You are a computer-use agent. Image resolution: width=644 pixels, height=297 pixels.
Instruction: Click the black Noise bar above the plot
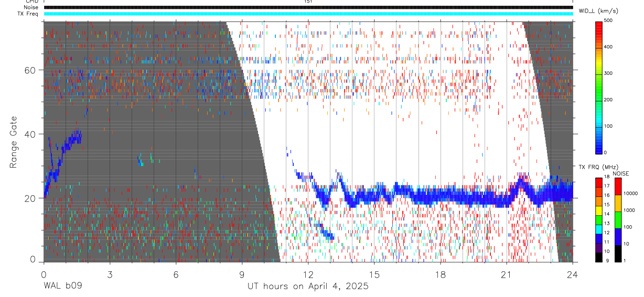[x=308, y=7]
